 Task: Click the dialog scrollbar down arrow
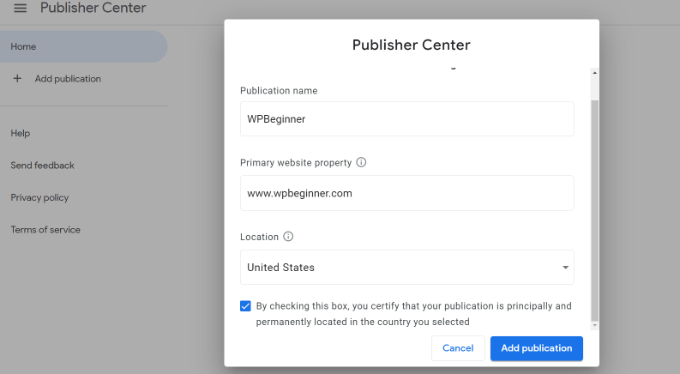[x=595, y=325]
